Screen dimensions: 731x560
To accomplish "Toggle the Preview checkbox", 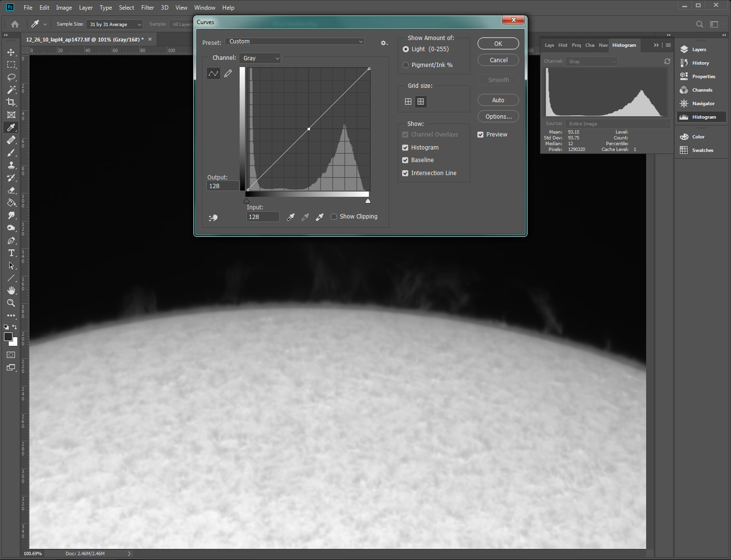I will 480,135.
